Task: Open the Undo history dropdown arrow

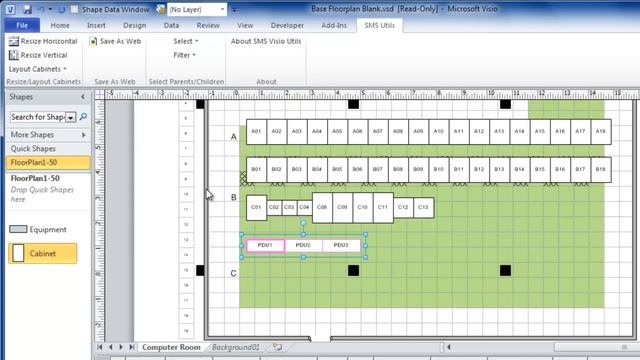Action: click(50, 9)
